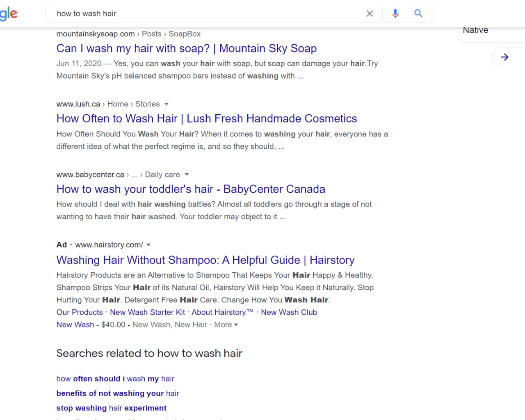Viewport: 525px width, 420px height.
Task: Click the Google logo
Action: pos(9,14)
